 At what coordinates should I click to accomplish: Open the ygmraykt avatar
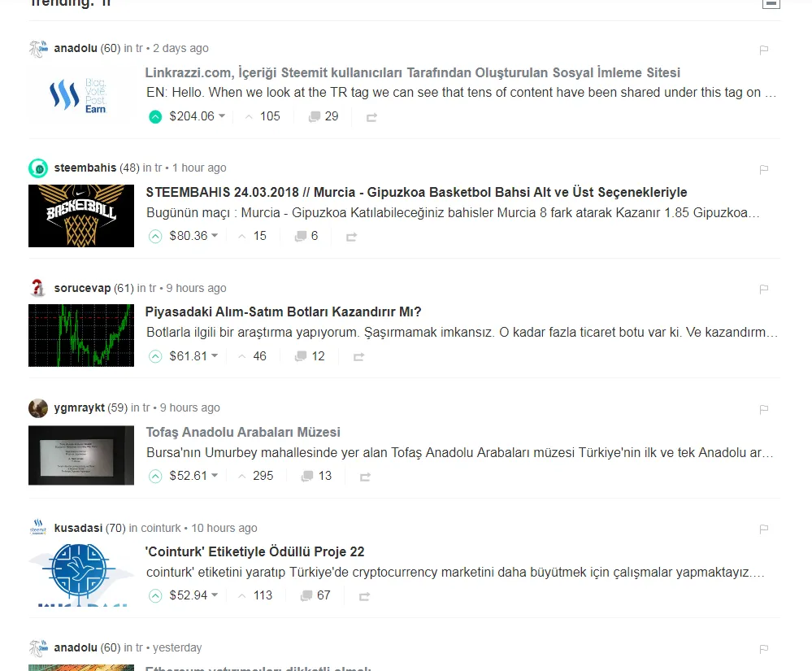click(x=38, y=408)
